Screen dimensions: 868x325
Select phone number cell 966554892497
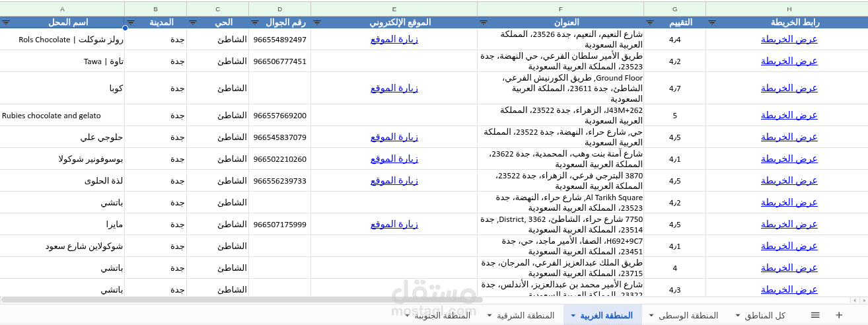coord(280,39)
